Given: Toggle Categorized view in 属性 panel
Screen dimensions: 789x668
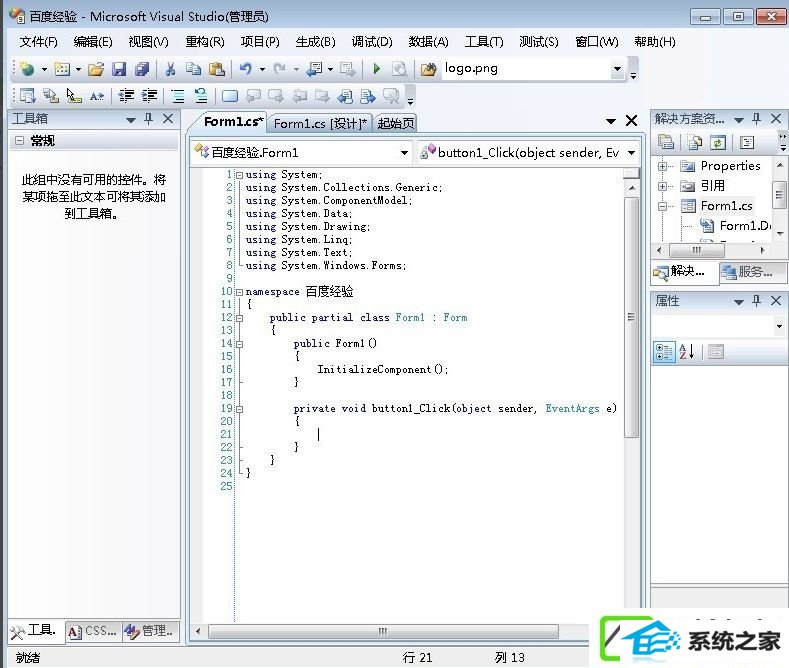Looking at the screenshot, I should click(x=664, y=352).
